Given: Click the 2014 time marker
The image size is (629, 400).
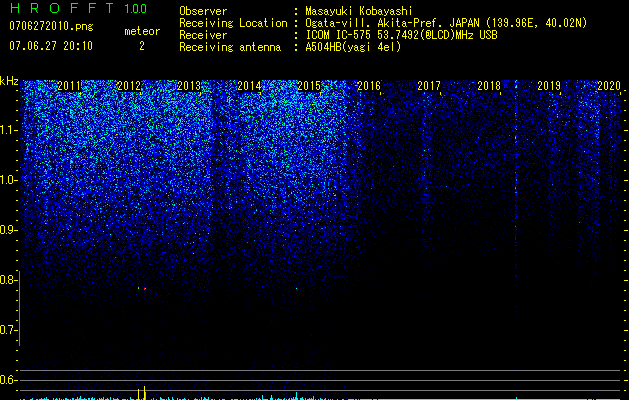Looking at the screenshot, I should click(x=249, y=86).
